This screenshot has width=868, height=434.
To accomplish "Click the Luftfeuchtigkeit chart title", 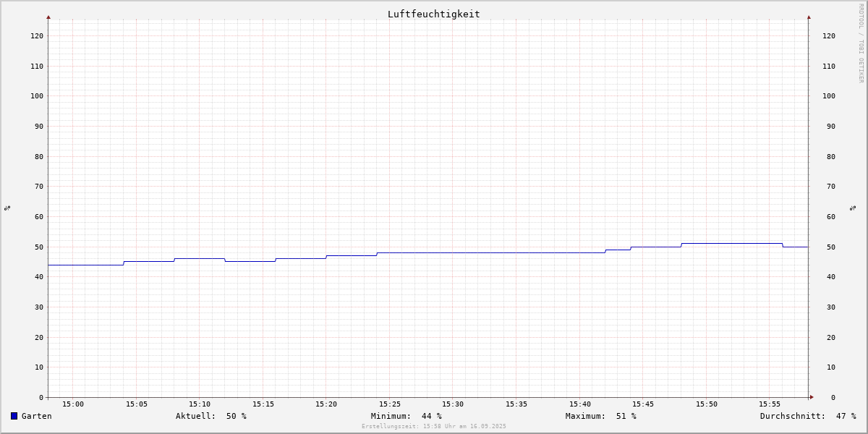I will coord(433,14).
